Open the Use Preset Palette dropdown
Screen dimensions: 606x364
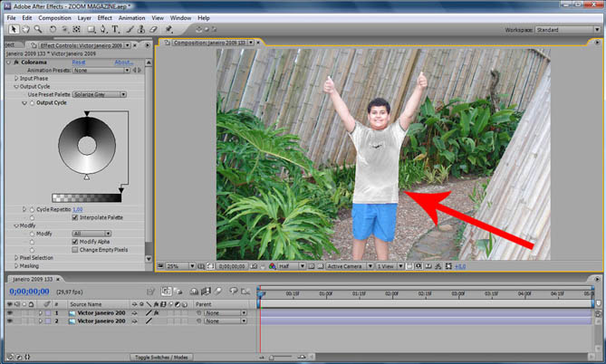[99, 94]
